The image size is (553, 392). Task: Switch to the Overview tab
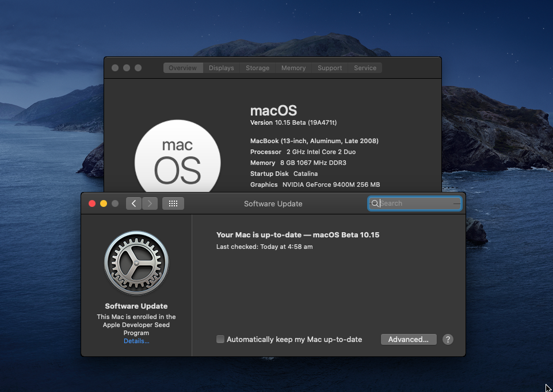coord(183,68)
